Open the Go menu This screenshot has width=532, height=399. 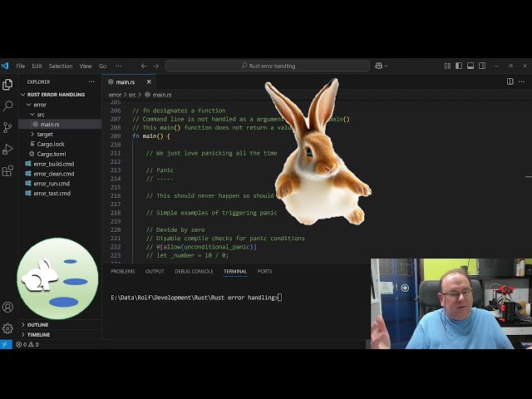[102, 66]
